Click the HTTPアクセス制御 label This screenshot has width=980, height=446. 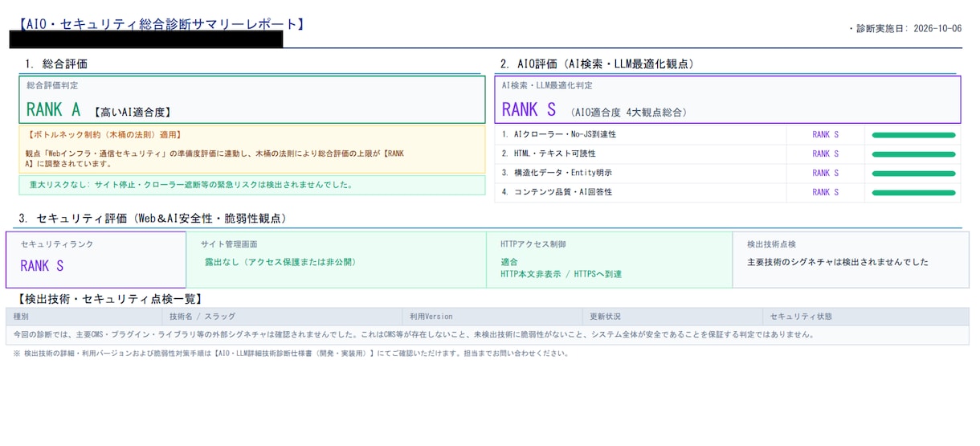click(533, 243)
